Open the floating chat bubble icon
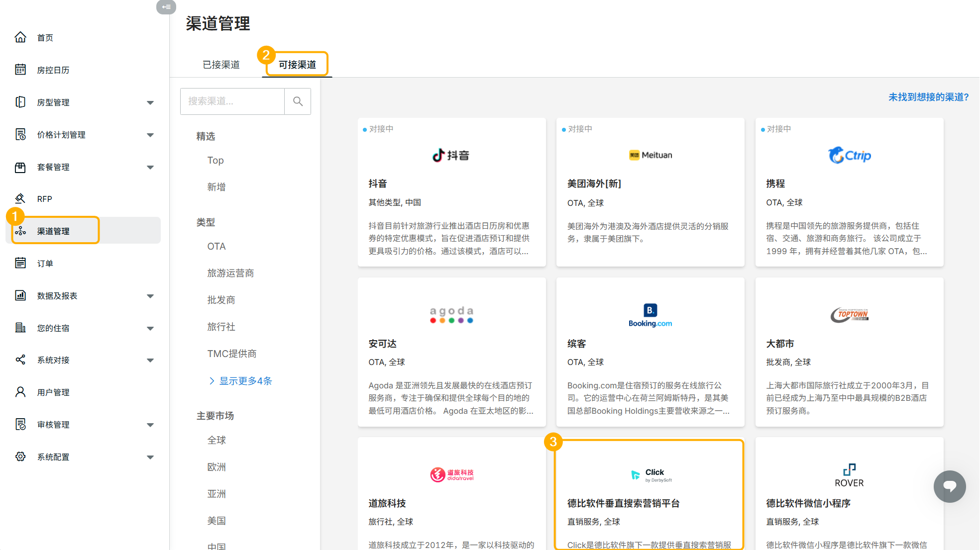The height and width of the screenshot is (550, 980). [x=949, y=486]
